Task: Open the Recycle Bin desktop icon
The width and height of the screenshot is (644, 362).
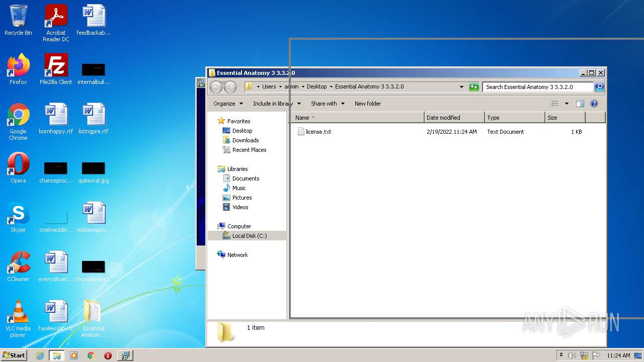Action: [18, 20]
